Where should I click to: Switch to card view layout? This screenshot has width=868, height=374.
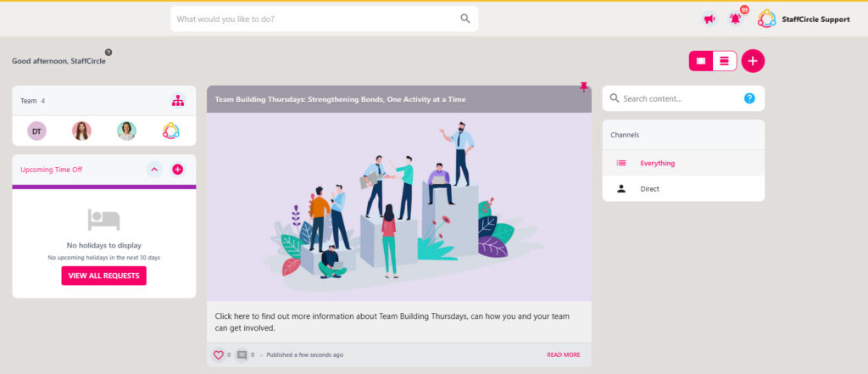pyautogui.click(x=701, y=61)
